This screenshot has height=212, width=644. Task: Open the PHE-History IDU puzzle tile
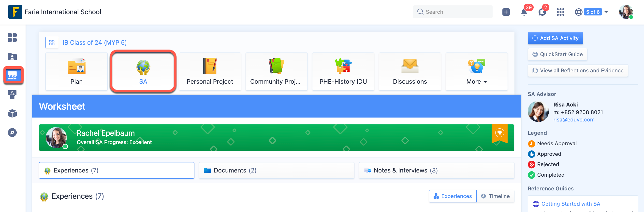click(343, 71)
